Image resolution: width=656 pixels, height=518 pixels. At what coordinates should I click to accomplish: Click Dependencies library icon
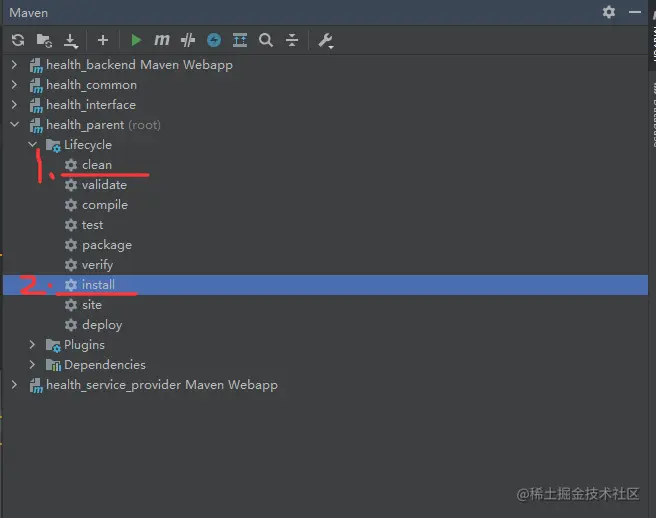(53, 365)
